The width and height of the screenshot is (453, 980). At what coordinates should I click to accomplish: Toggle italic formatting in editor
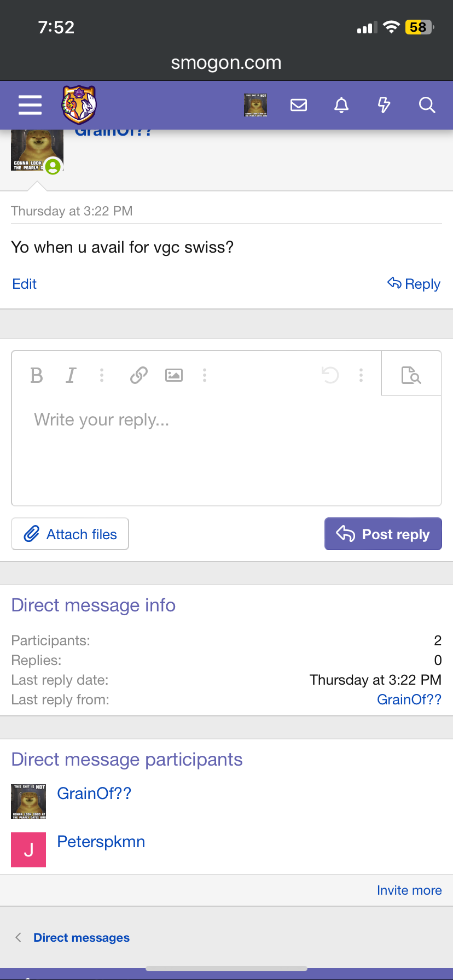pos(71,375)
